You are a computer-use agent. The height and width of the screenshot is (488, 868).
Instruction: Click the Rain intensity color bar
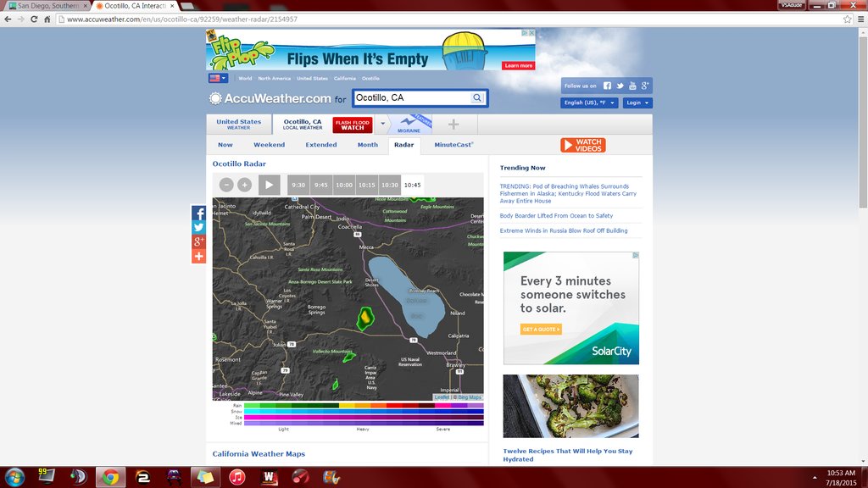pyautogui.click(x=364, y=406)
